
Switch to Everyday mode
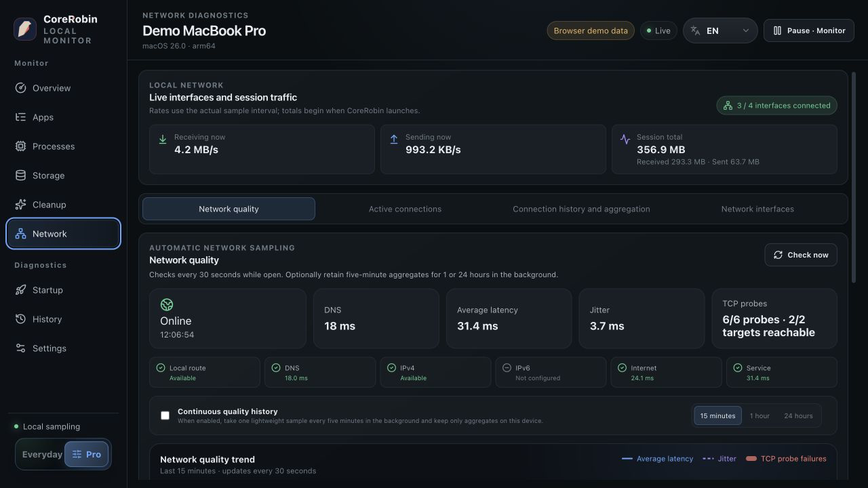click(41, 454)
